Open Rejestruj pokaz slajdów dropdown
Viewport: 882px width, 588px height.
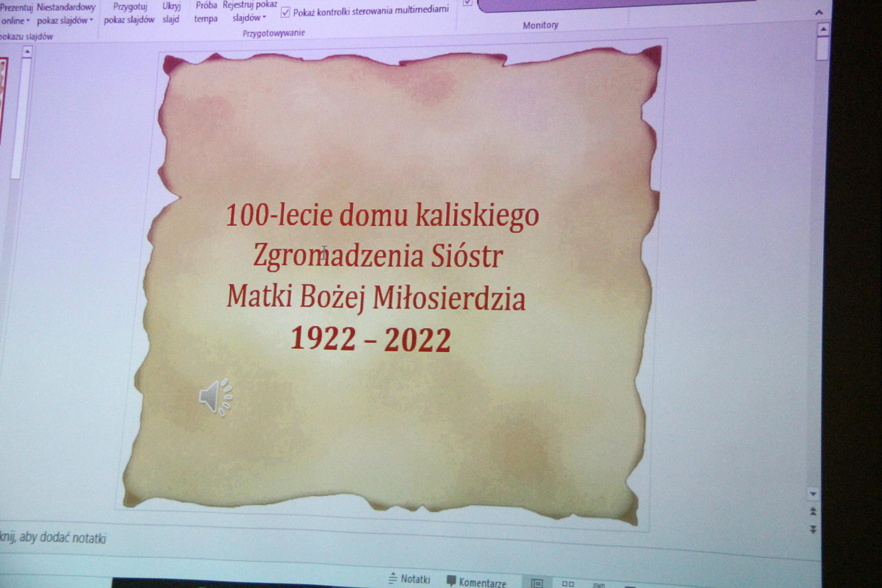(x=250, y=11)
